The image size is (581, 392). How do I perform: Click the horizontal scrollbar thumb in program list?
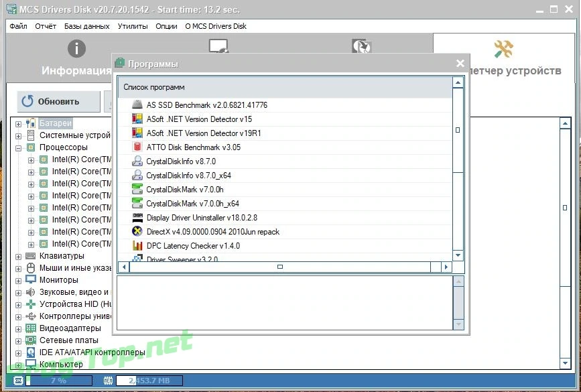pos(280,267)
